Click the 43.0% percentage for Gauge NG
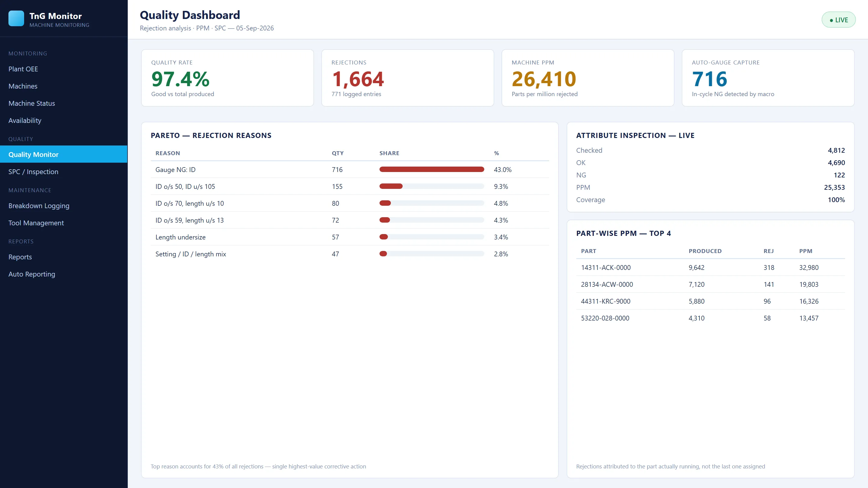This screenshot has height=488, width=868. click(x=502, y=170)
